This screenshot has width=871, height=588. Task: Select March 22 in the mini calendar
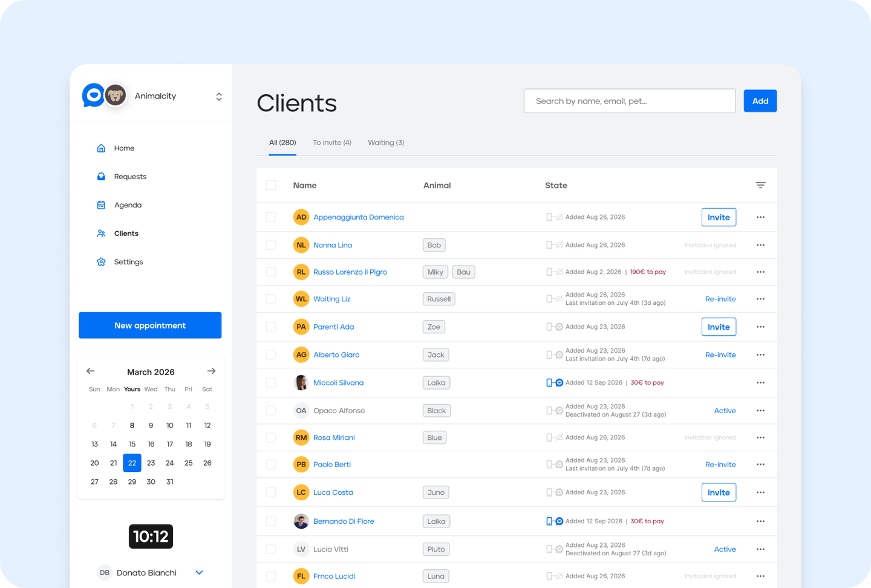(132, 463)
